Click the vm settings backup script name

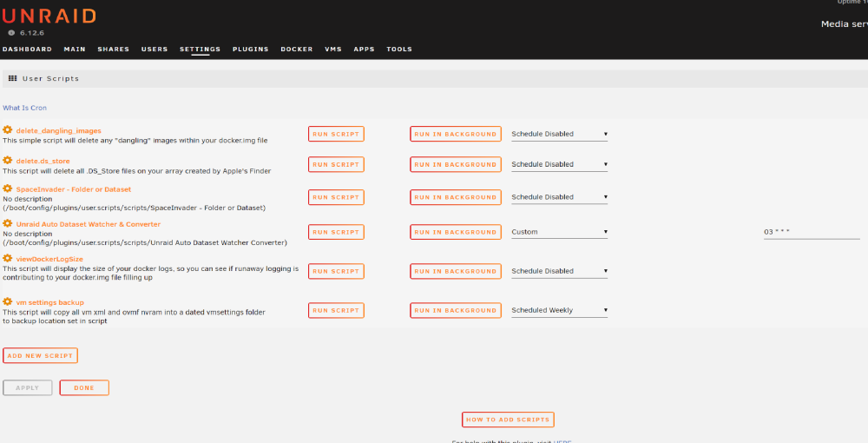tap(50, 302)
